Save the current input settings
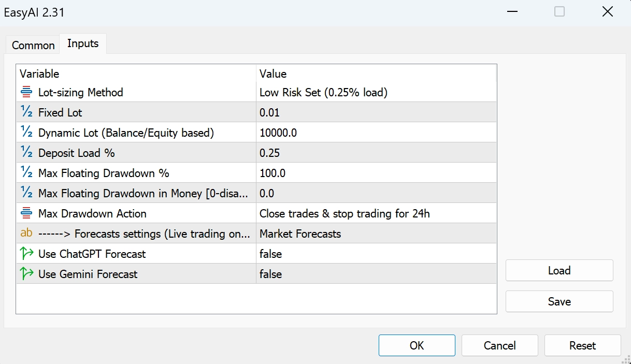This screenshot has width=631, height=364. [x=559, y=301]
